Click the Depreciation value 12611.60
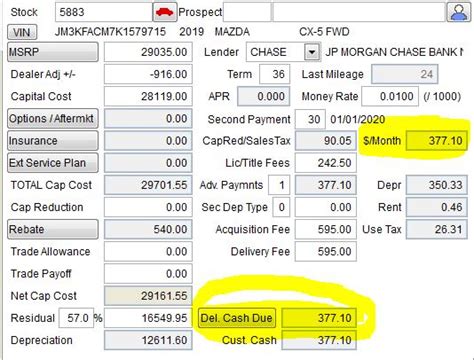The image size is (474, 360). (148, 340)
